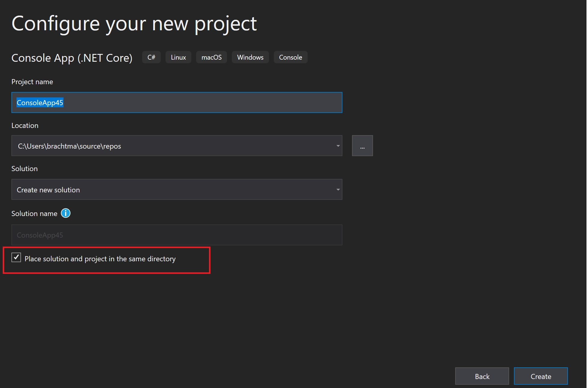Click the macOS platform tag

[x=211, y=57]
